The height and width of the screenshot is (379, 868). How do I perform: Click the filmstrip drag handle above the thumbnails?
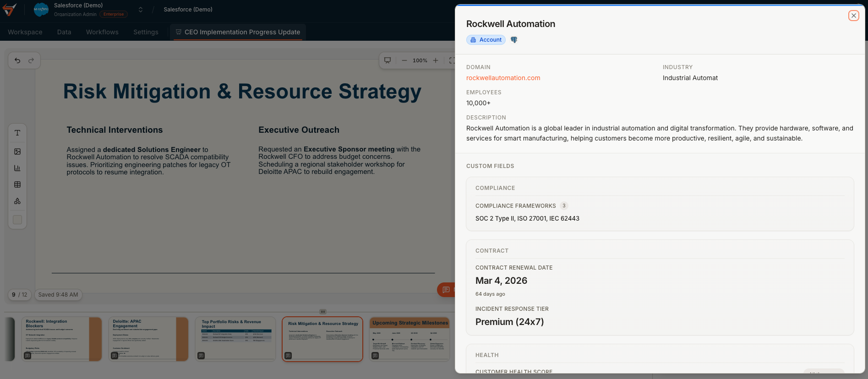point(323,312)
